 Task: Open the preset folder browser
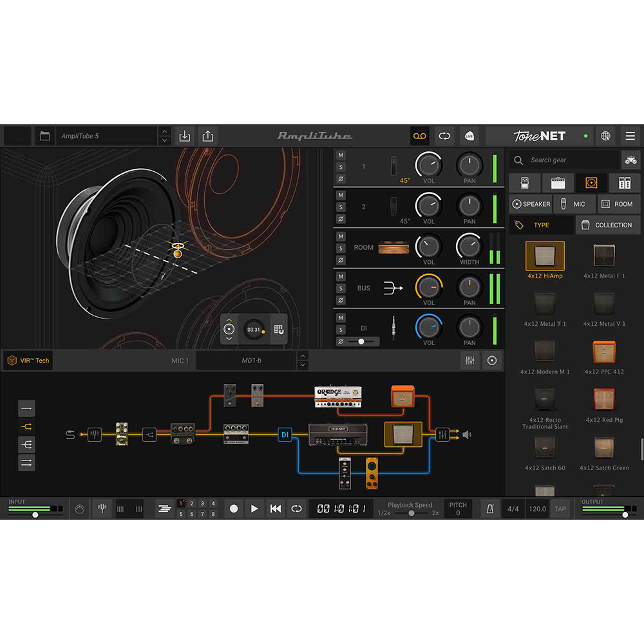coord(44,136)
